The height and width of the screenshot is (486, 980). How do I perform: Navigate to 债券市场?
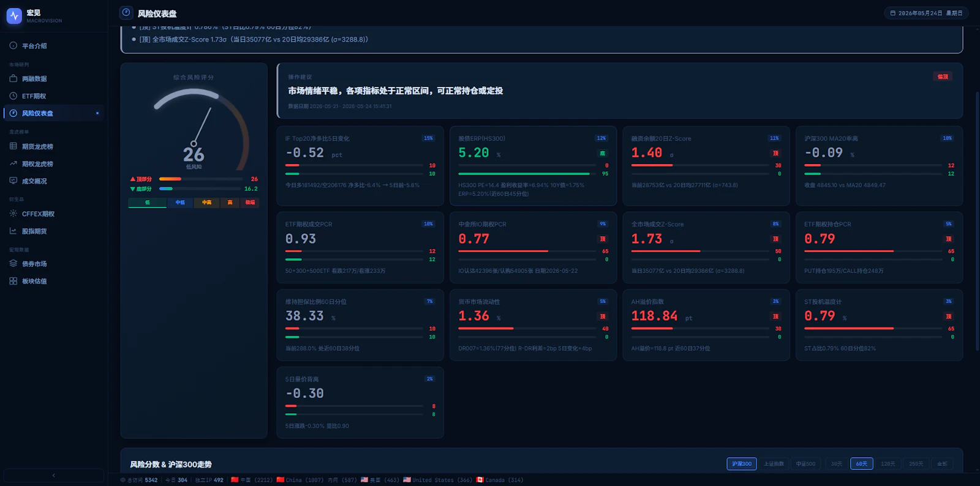point(54,264)
